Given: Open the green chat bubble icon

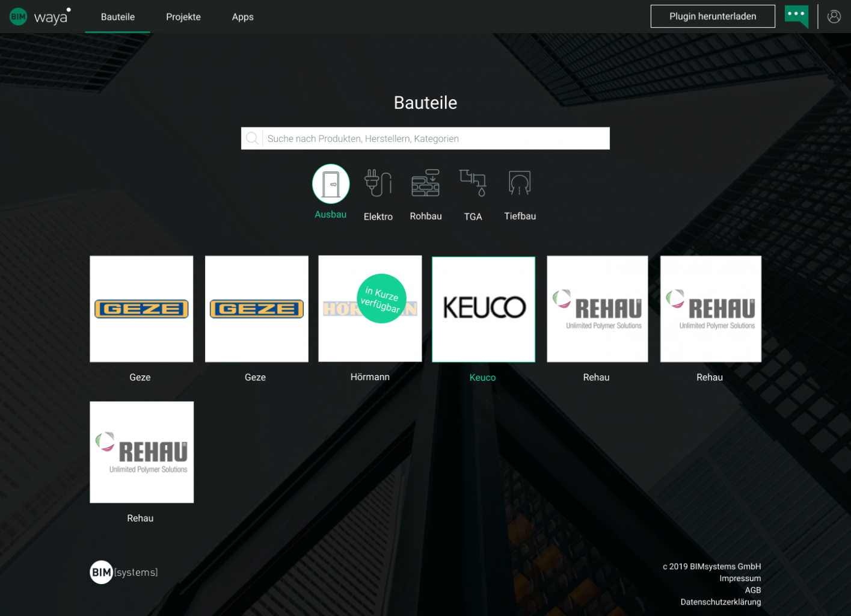Looking at the screenshot, I should coord(796,16).
